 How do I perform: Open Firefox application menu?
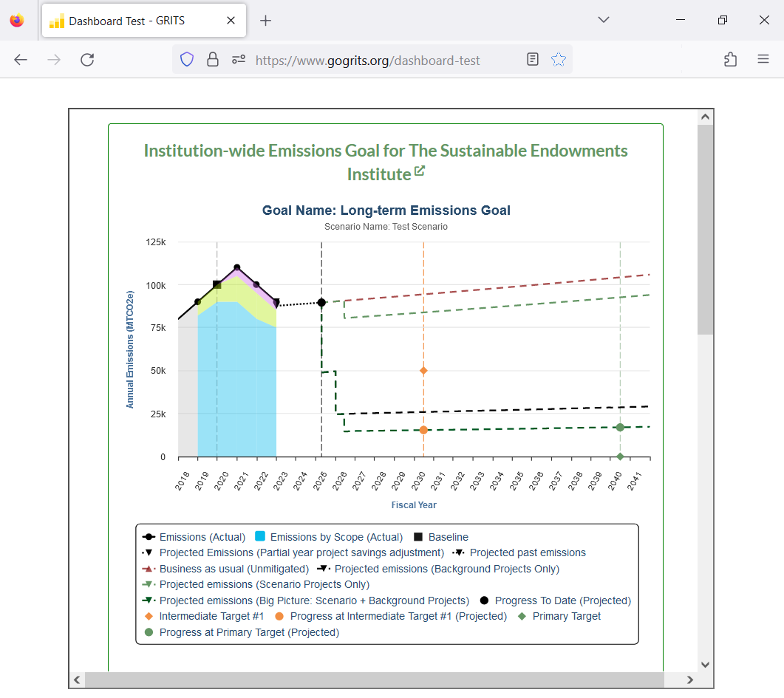(763, 59)
